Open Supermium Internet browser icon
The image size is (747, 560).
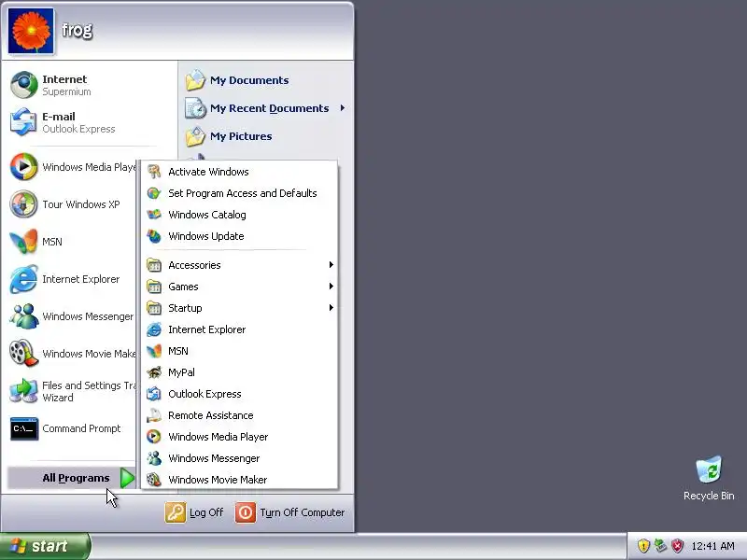(24, 85)
